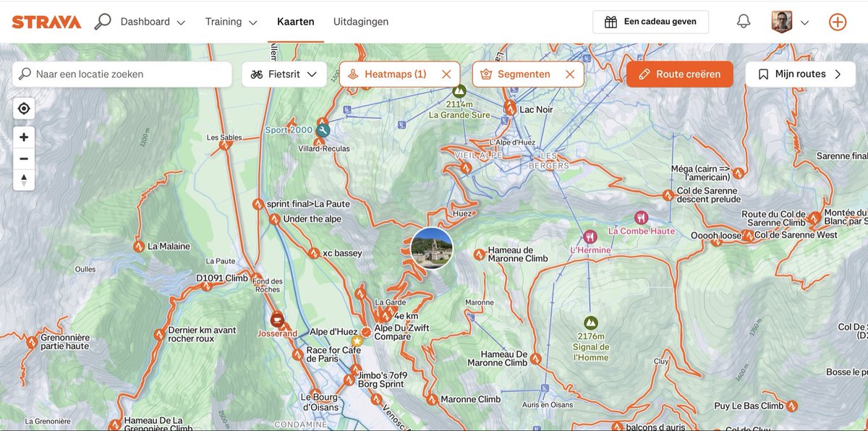Open the Col de Sarenne descent prelude marker

(668, 195)
